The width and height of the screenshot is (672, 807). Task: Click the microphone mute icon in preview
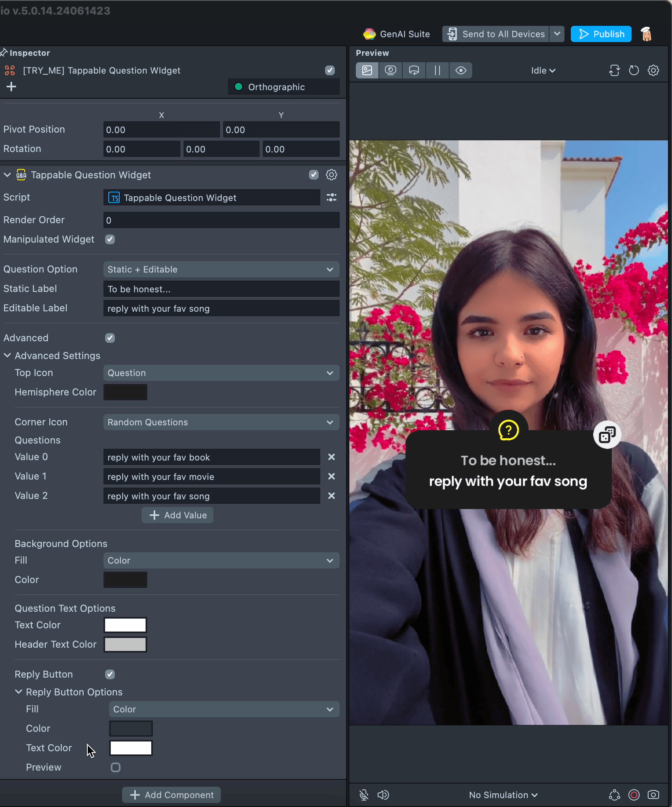363,795
